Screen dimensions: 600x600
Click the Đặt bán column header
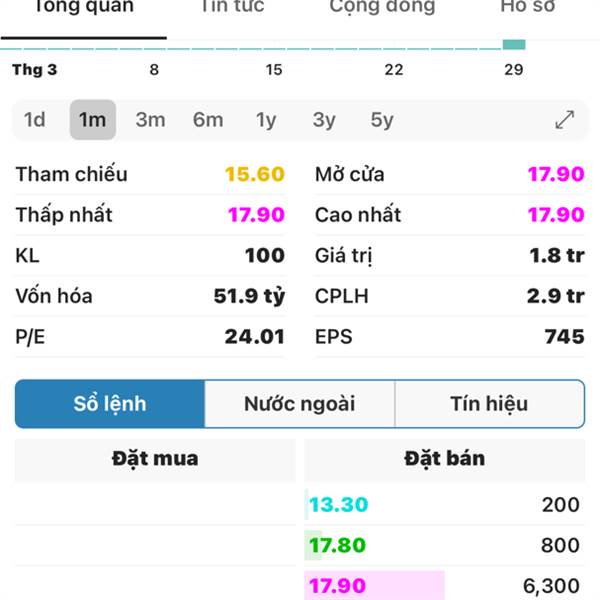[x=445, y=459]
